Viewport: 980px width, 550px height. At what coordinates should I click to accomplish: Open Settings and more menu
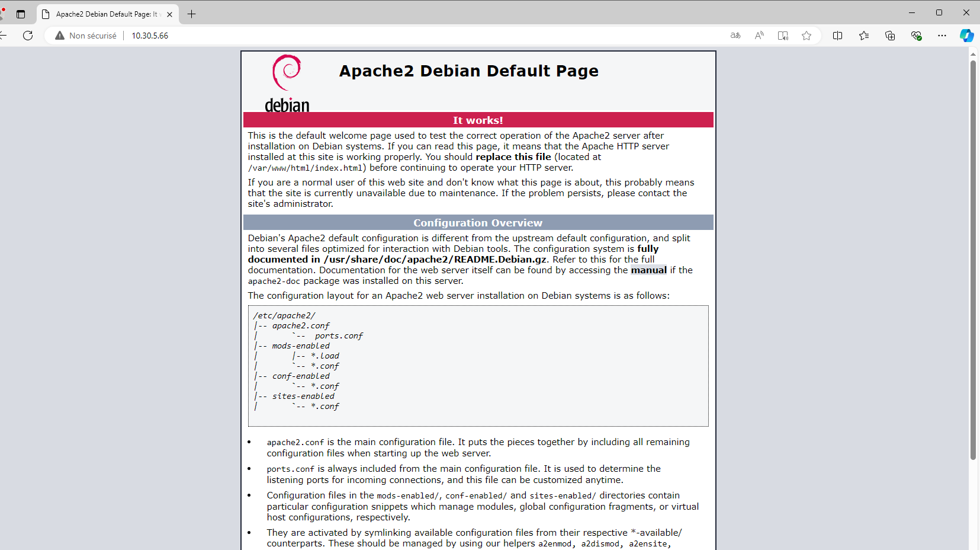(943, 36)
